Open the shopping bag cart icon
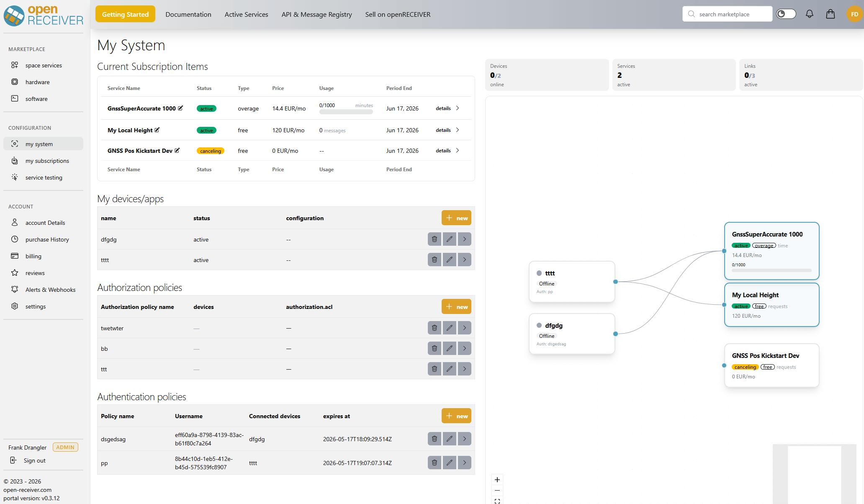 831,14
